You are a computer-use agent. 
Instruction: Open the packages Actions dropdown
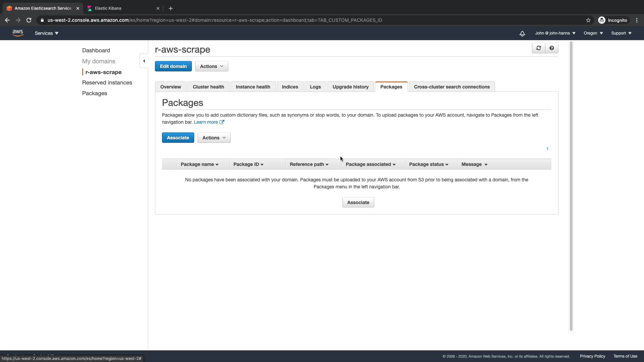214,138
